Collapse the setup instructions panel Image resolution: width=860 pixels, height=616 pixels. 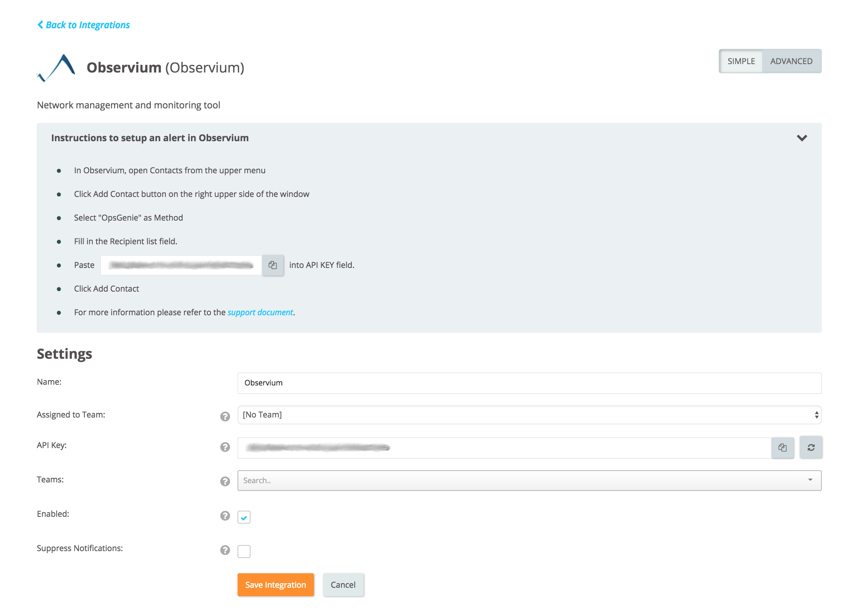(802, 138)
